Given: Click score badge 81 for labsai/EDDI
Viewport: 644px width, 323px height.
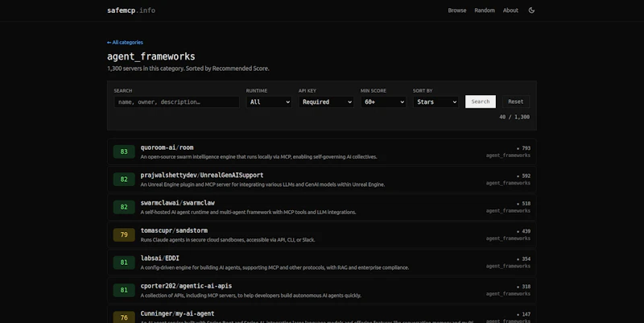Looking at the screenshot, I should point(124,262).
